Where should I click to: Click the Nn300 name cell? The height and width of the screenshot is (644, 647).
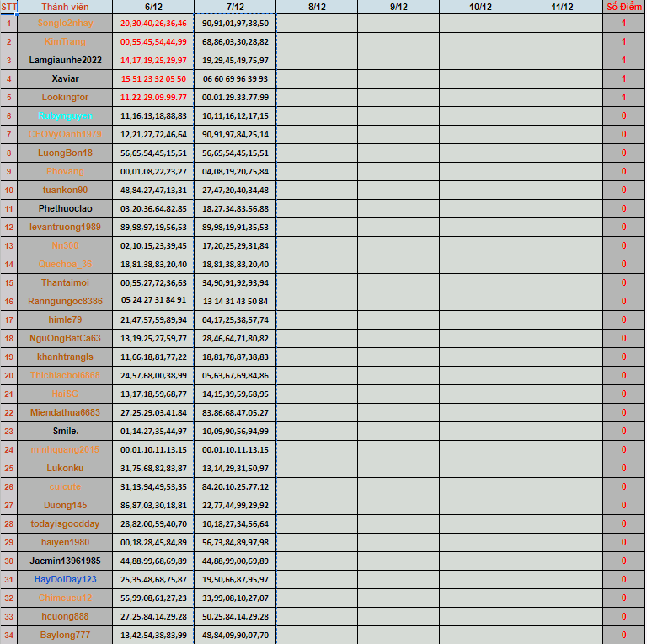(65, 245)
